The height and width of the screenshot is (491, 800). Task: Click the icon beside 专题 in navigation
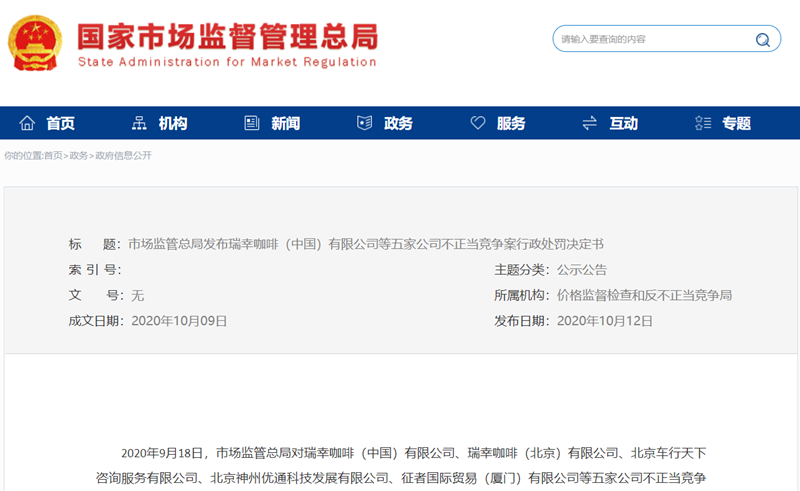click(x=703, y=123)
